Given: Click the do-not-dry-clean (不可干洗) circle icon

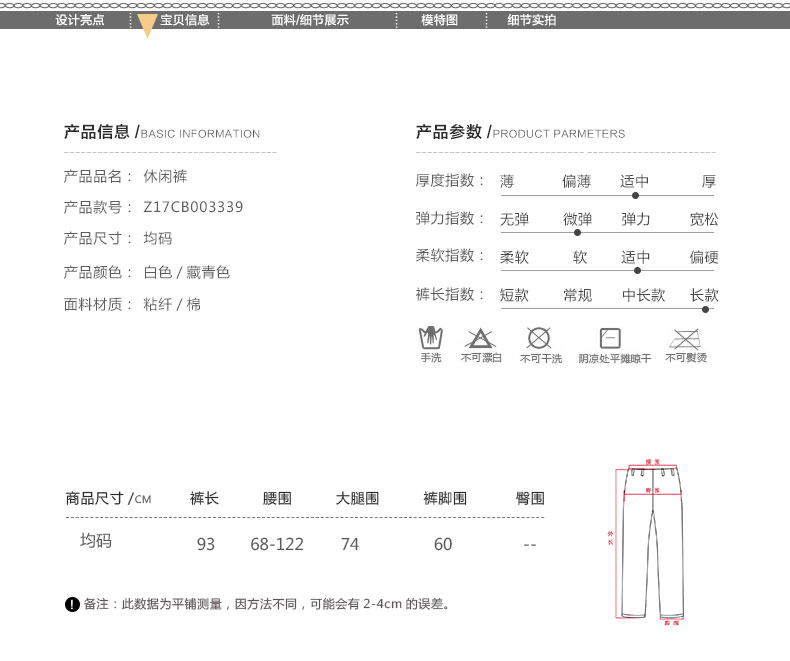Looking at the screenshot, I should [540, 337].
